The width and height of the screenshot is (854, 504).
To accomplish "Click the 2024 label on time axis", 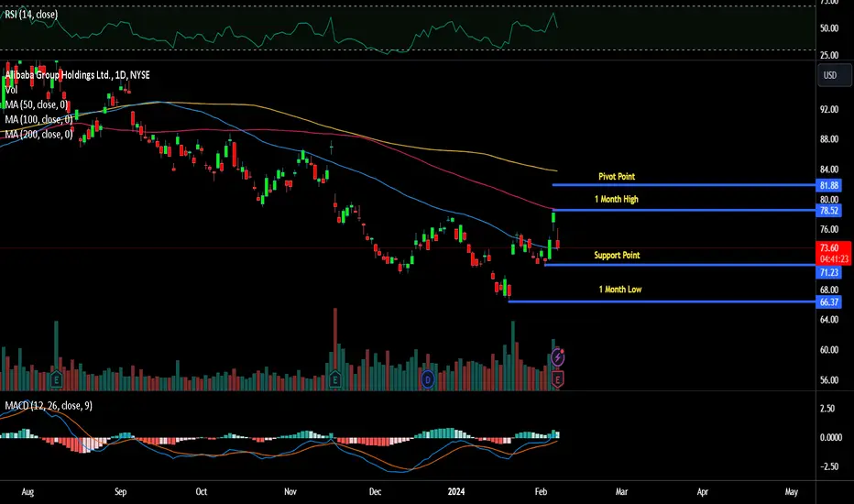I will click(456, 491).
